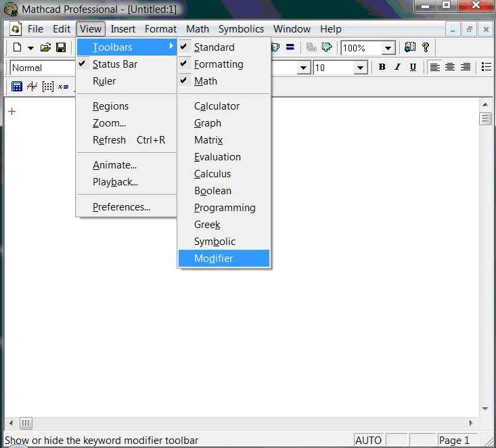The image size is (496, 448).
Task: Show the Graph toolbar from submenu
Action: point(224,123)
